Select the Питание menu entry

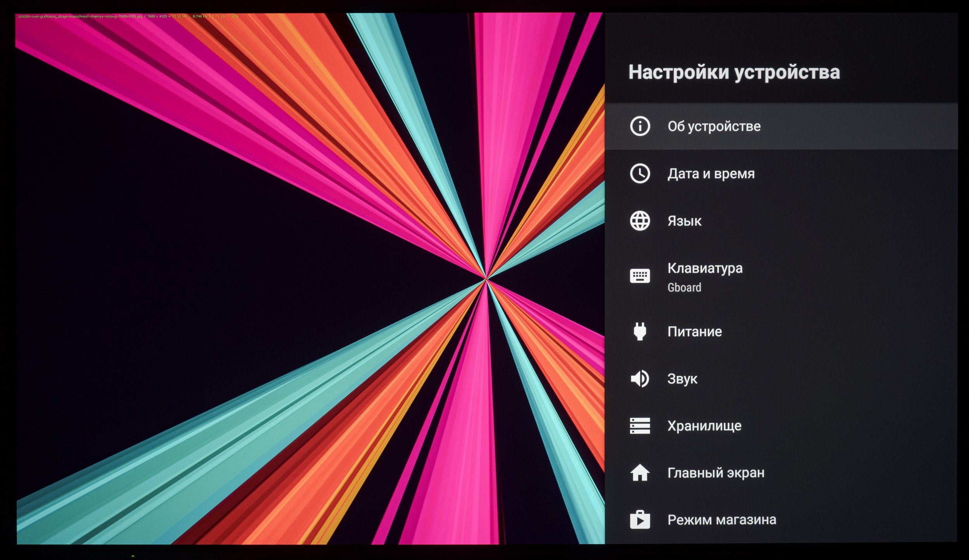(781, 331)
